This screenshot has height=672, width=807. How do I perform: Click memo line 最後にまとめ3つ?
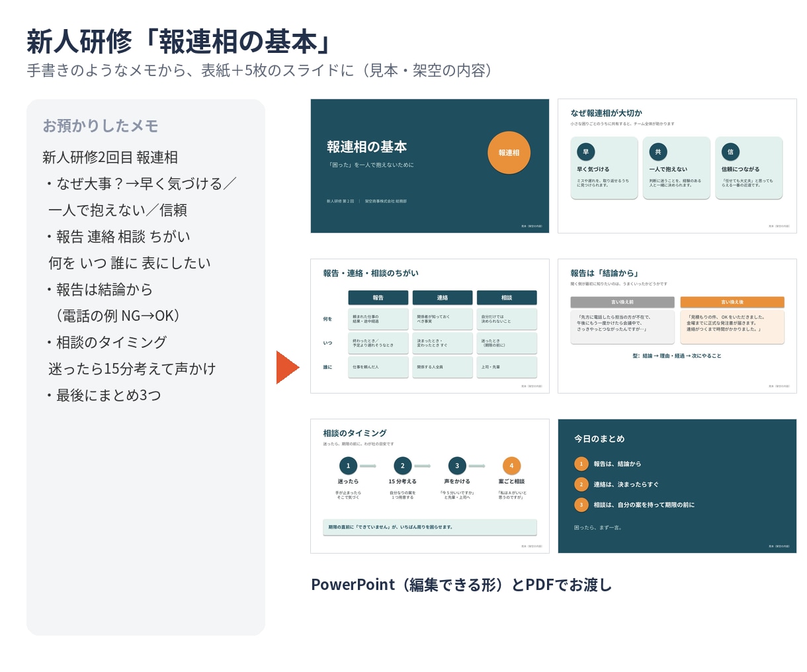click(x=104, y=396)
